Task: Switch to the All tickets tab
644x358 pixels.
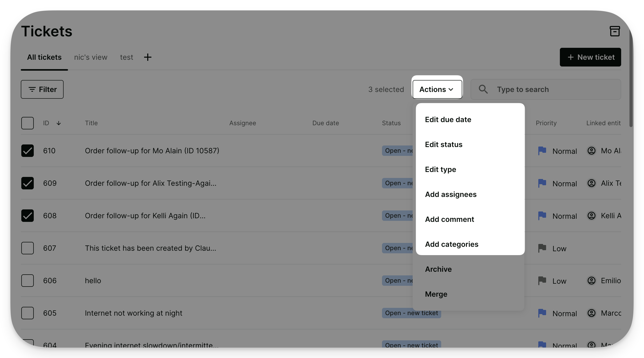Action: 44,57
